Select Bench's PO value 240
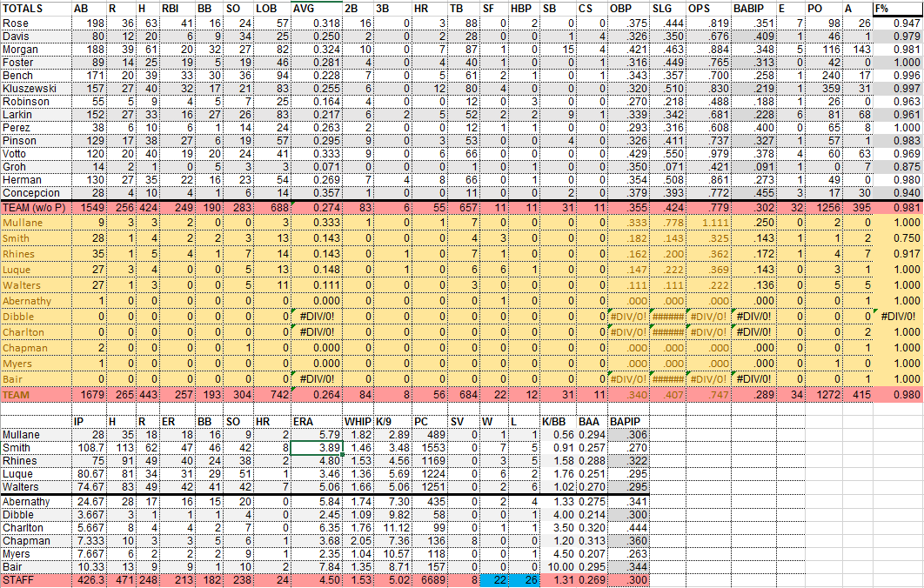This screenshot has height=588, width=924. (x=824, y=76)
